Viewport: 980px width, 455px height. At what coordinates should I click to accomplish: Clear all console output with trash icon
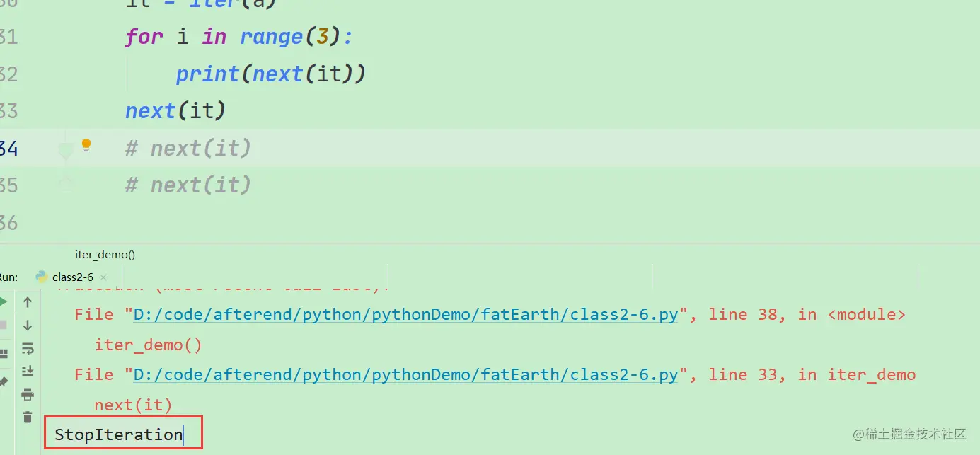28,417
